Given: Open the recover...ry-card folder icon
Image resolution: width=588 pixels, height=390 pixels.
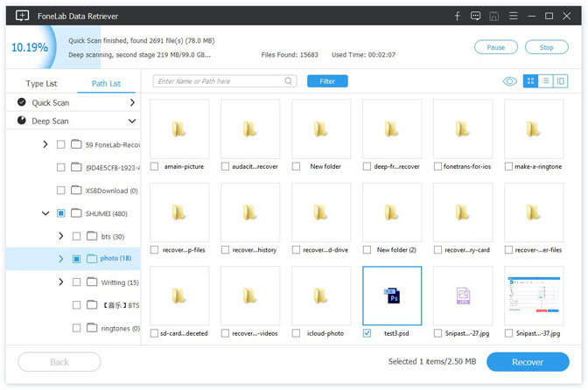Looking at the screenshot, I should click(x=463, y=212).
